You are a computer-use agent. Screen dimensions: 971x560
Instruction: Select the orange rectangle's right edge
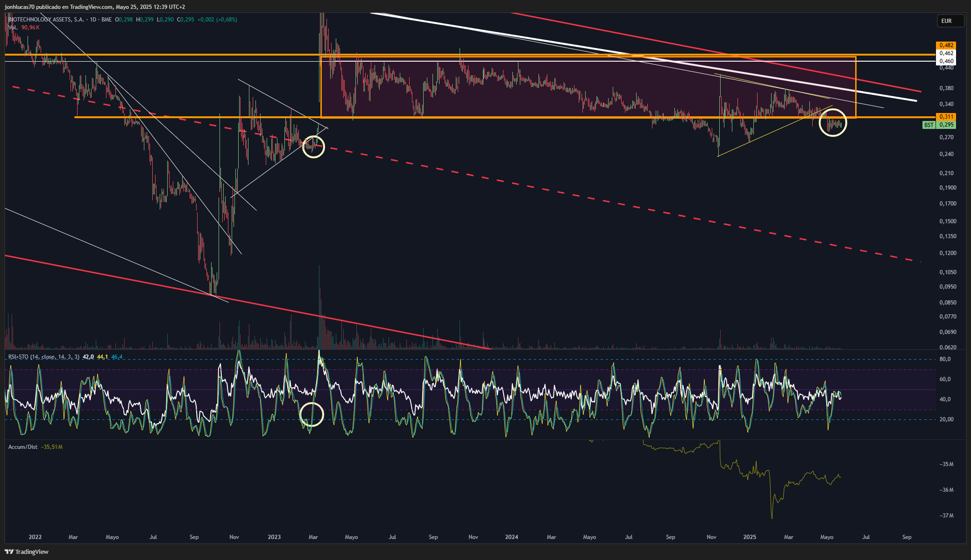[856, 87]
